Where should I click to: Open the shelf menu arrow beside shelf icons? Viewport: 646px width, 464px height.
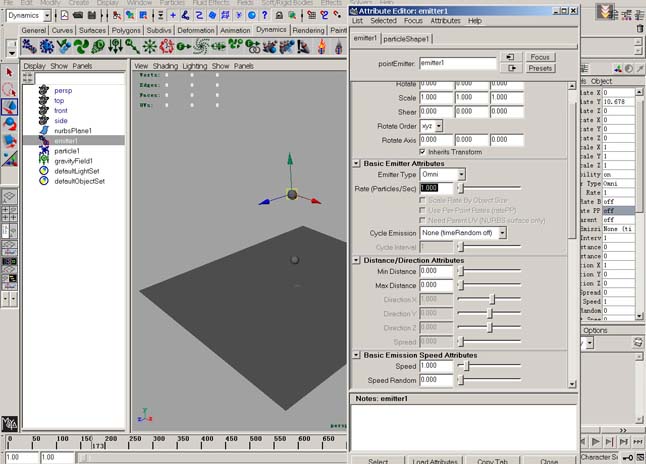click(x=12, y=53)
